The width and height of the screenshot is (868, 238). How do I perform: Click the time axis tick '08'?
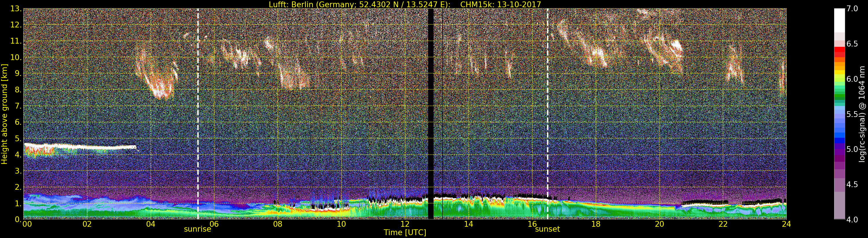(278, 224)
